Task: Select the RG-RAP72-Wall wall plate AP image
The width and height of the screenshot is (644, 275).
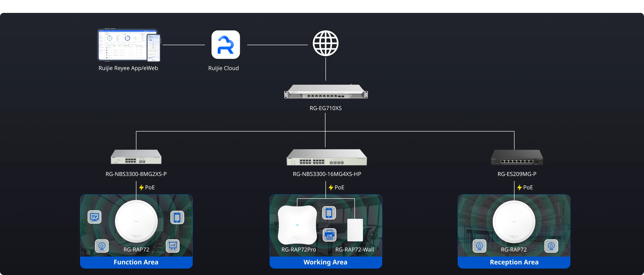Action: (355, 230)
